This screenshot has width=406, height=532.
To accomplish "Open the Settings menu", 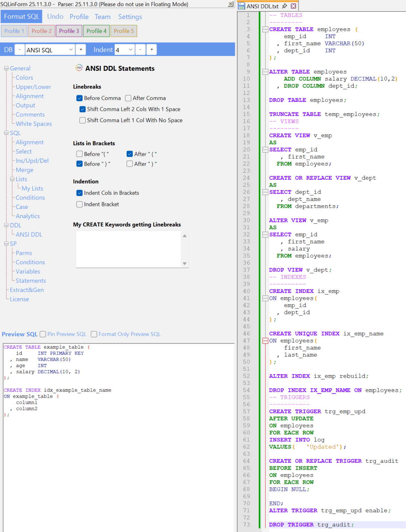I will (130, 17).
